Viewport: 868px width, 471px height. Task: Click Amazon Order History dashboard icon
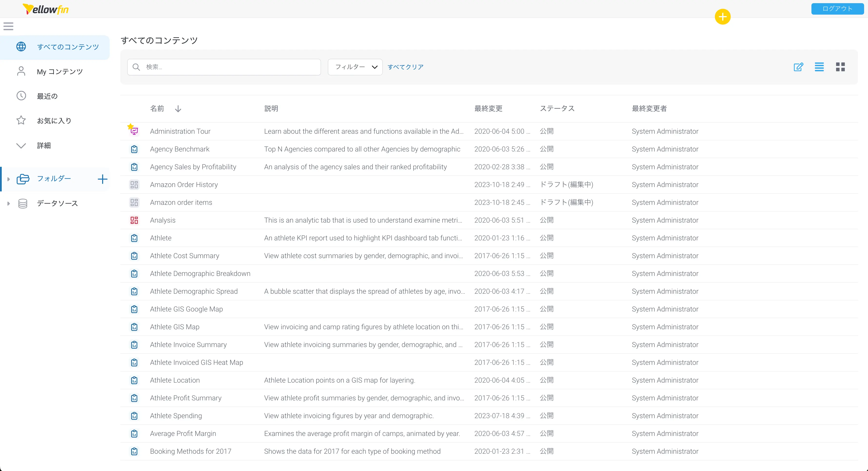[134, 185]
